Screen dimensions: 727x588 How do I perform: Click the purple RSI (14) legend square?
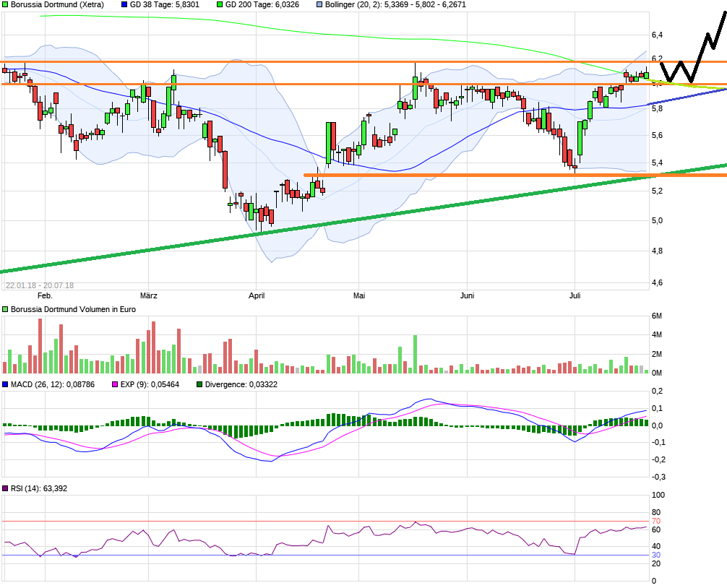pyautogui.click(x=6, y=488)
